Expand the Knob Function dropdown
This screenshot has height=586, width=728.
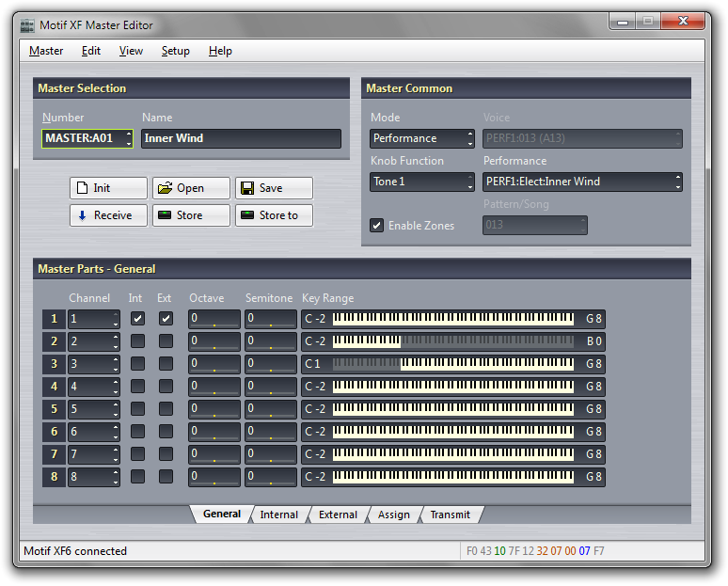[x=422, y=182]
